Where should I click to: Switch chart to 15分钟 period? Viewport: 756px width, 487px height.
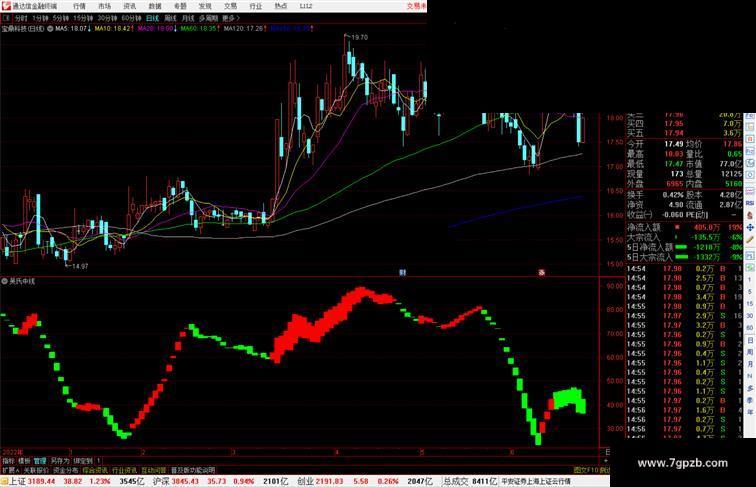tap(83, 18)
